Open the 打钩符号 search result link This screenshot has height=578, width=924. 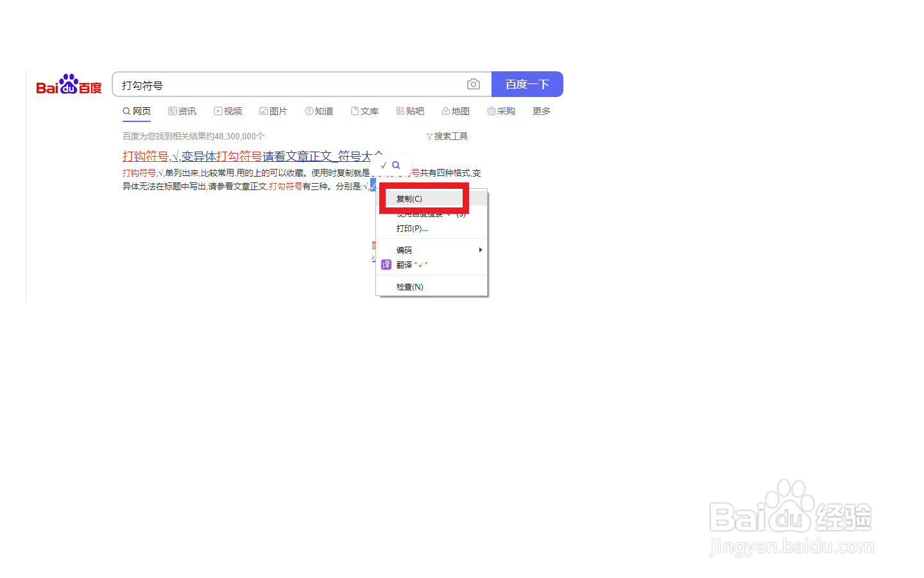[x=146, y=156]
